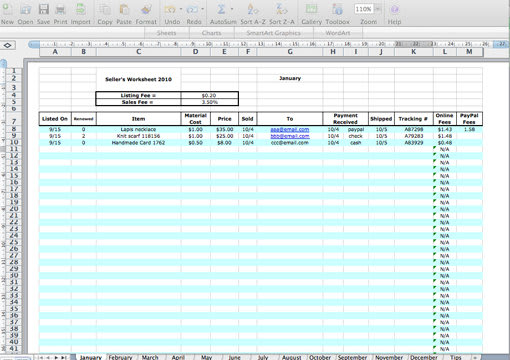Switch to the July sheet tab
Screen dimensions: 510x360
coord(263,357)
